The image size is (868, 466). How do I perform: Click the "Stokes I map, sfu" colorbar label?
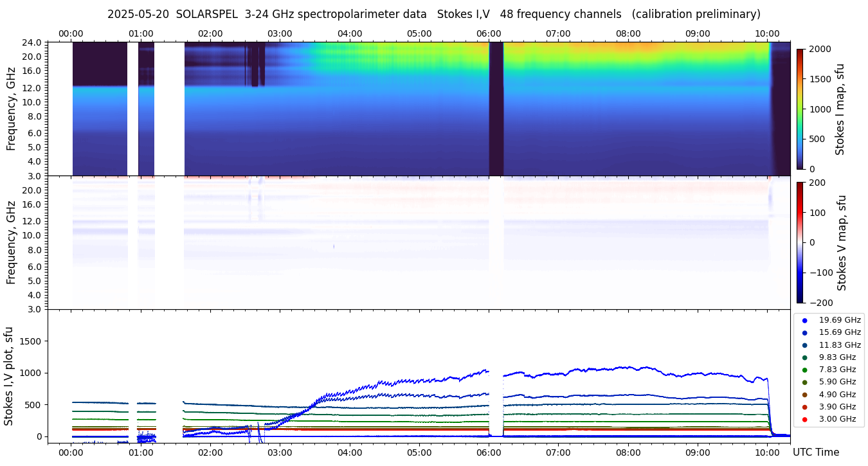click(840, 109)
